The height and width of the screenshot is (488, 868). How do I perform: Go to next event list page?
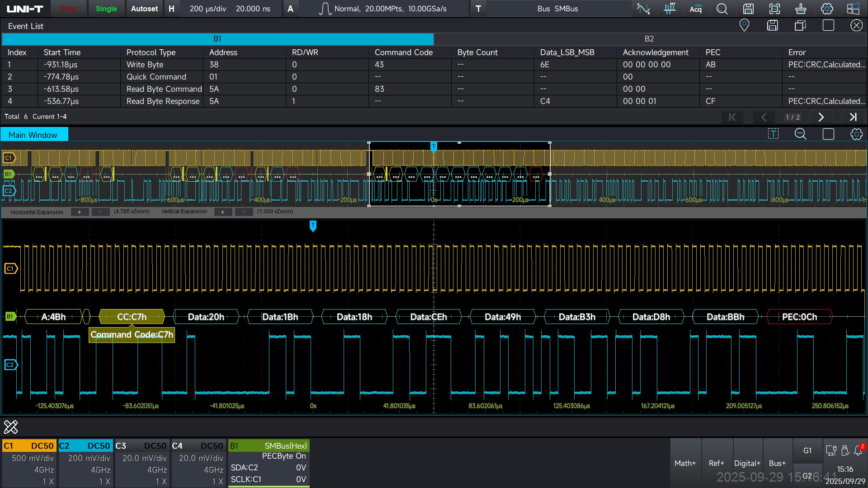pos(821,117)
